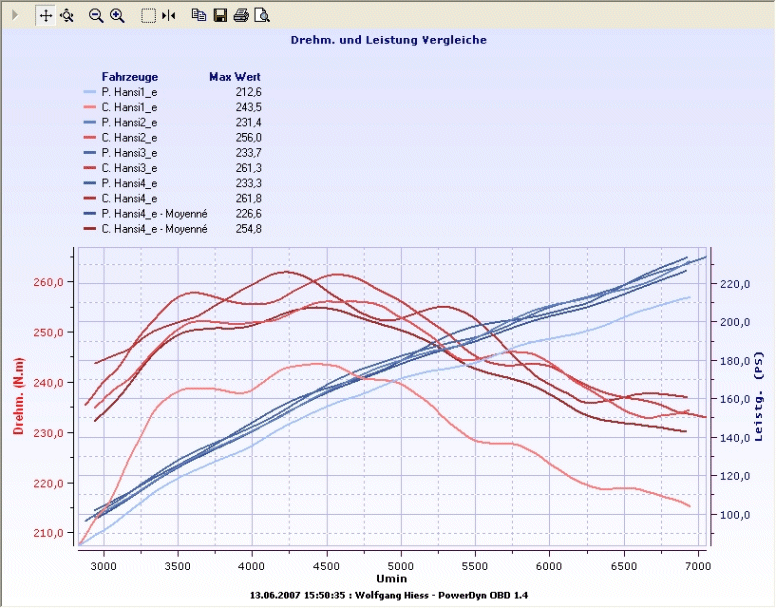Click the horizontal compress arrows icon
Image resolution: width=776 pixels, height=608 pixels.
[x=169, y=15]
